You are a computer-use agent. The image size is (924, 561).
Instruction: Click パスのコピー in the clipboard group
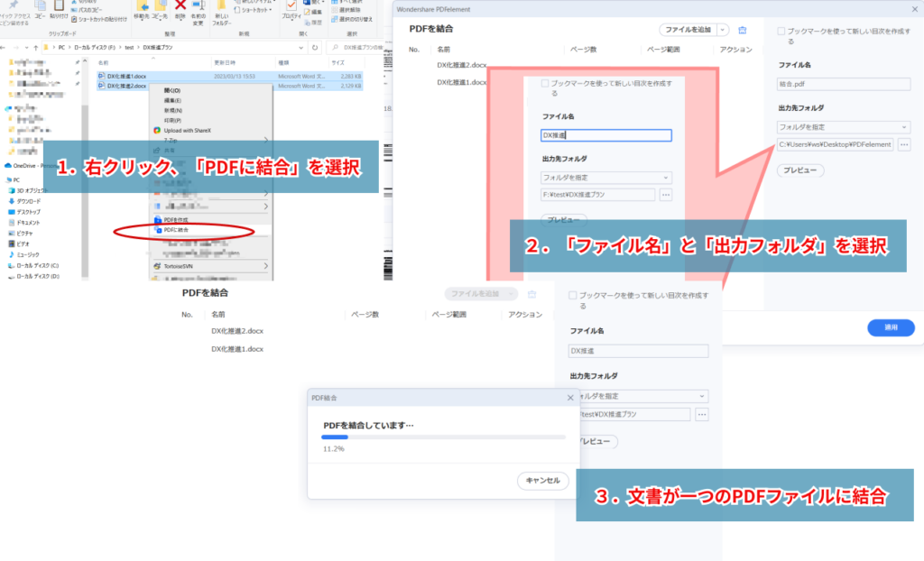(x=86, y=10)
